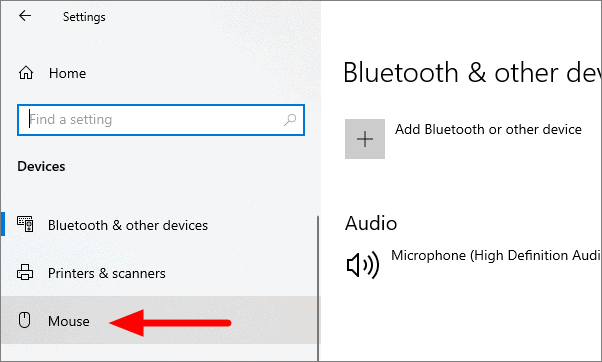Viewport: 602px width, 362px height.
Task: Click the Audio section heading
Action: coord(371,223)
